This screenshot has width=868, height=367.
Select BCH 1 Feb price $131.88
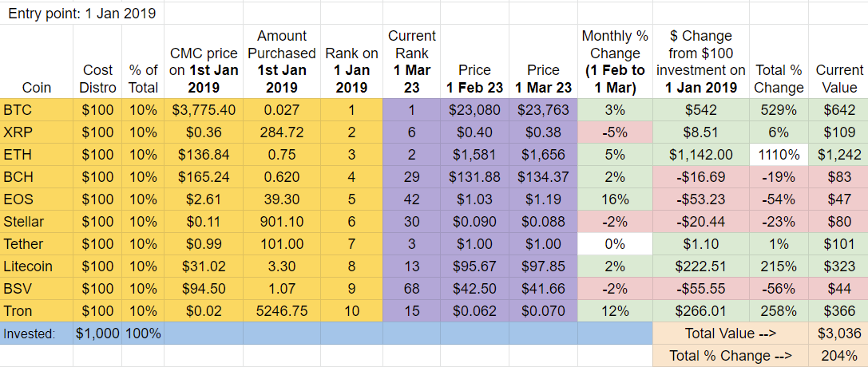pyautogui.click(x=474, y=177)
